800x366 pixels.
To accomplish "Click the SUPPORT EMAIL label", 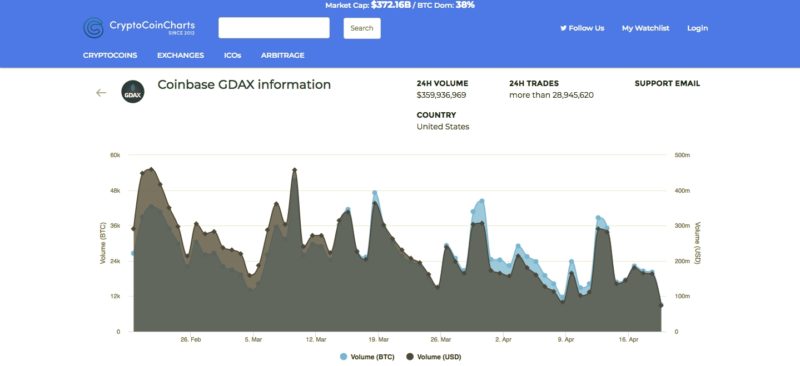I will pyautogui.click(x=667, y=83).
